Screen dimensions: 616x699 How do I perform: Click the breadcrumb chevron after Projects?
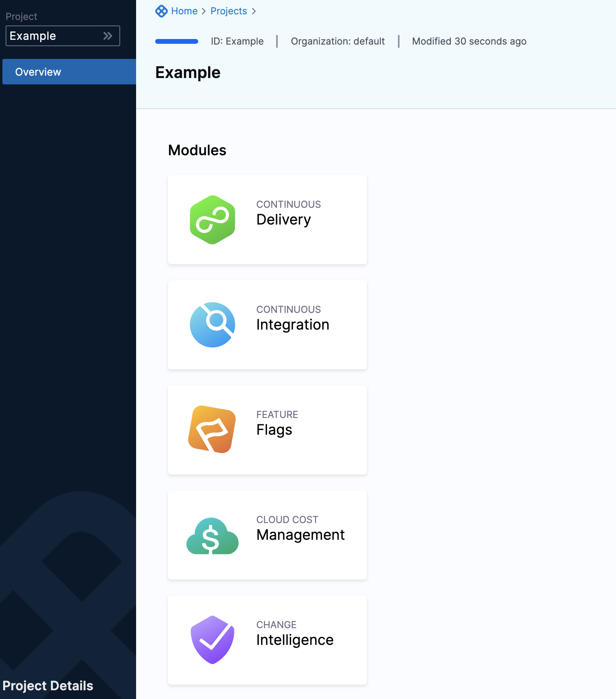click(254, 11)
